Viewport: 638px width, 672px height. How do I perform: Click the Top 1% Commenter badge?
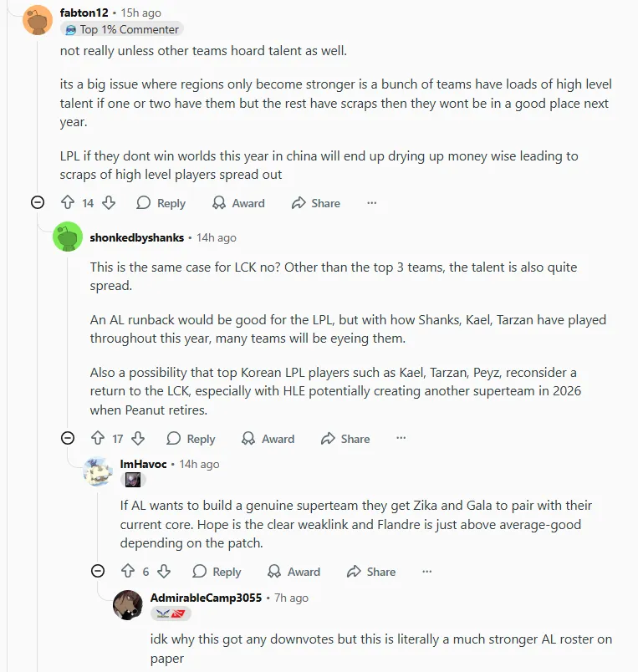(x=121, y=29)
